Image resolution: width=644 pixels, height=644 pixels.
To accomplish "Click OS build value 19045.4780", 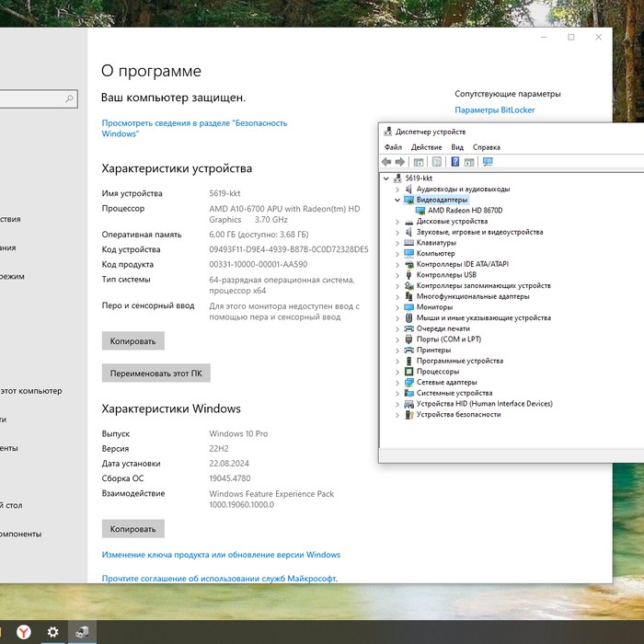I will pos(230,478).
